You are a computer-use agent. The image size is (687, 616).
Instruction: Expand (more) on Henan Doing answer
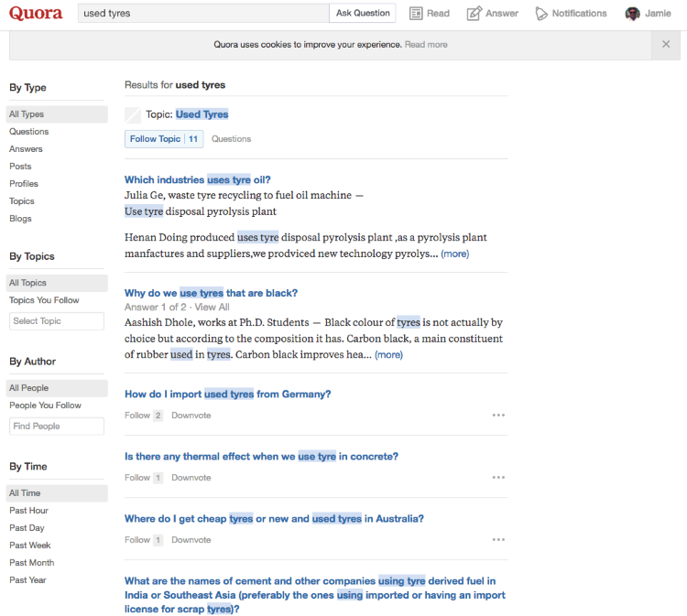pos(454,254)
